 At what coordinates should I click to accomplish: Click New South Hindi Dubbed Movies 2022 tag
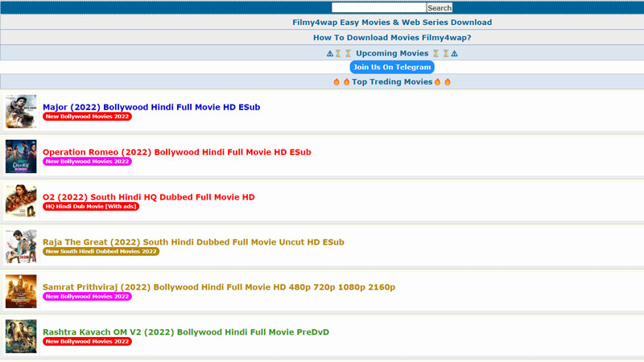(x=101, y=252)
